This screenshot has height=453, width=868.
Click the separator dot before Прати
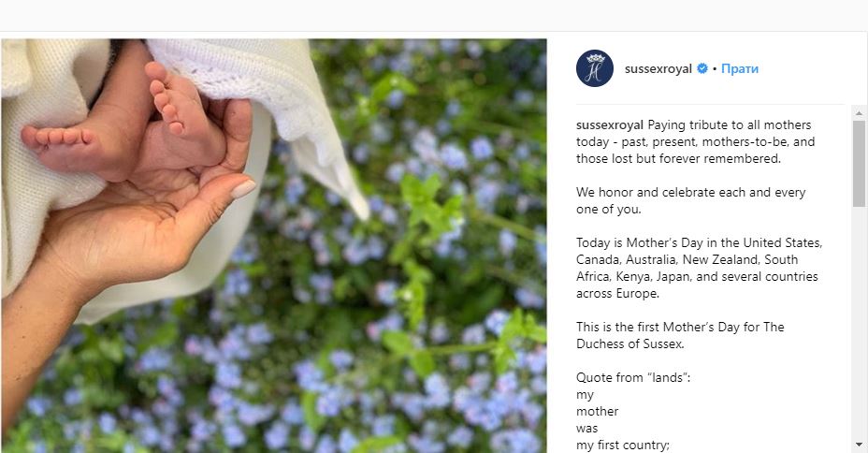click(715, 69)
